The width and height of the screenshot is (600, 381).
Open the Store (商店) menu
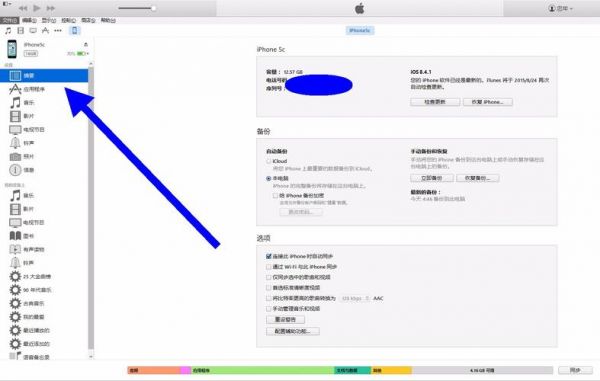pos(88,20)
